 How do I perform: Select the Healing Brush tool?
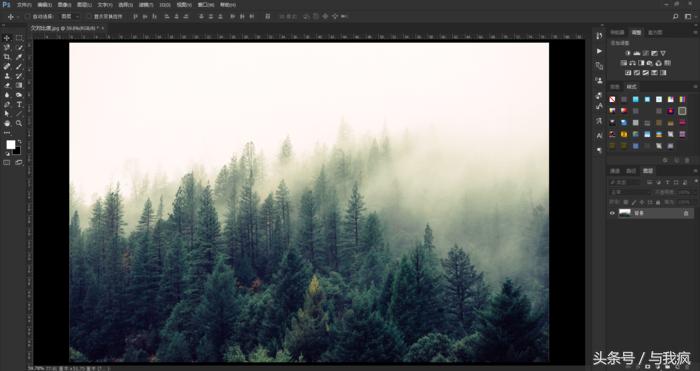tap(7, 66)
